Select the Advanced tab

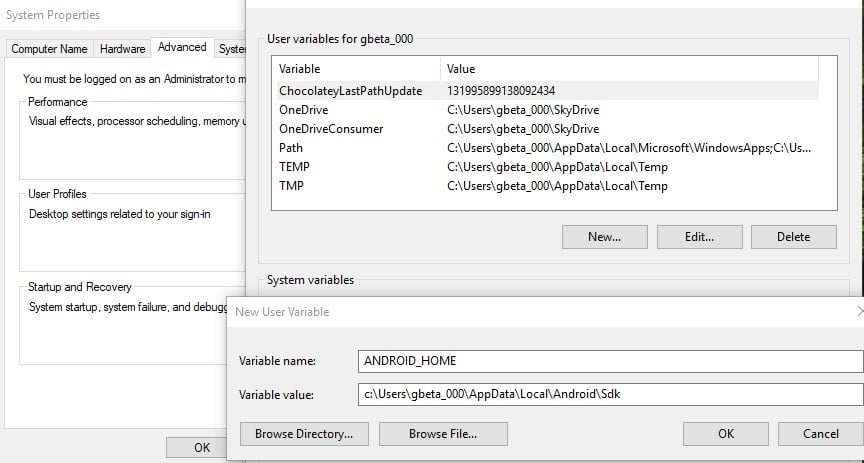(182, 47)
